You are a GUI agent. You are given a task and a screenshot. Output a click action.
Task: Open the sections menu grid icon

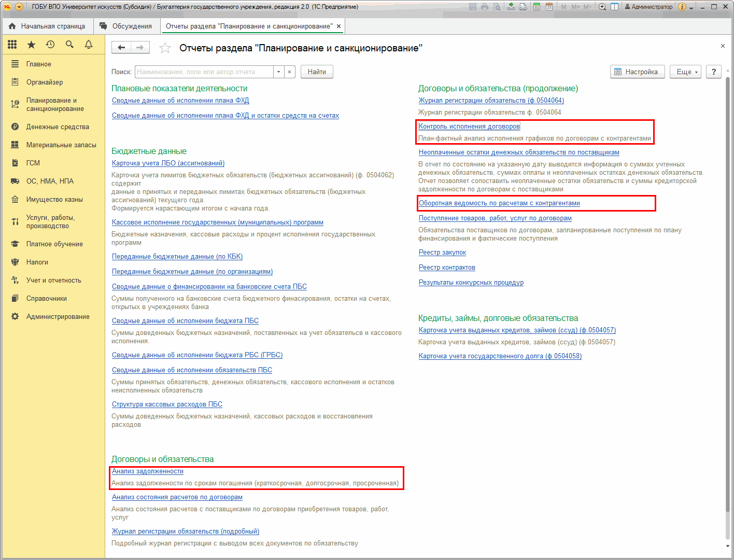(x=12, y=45)
